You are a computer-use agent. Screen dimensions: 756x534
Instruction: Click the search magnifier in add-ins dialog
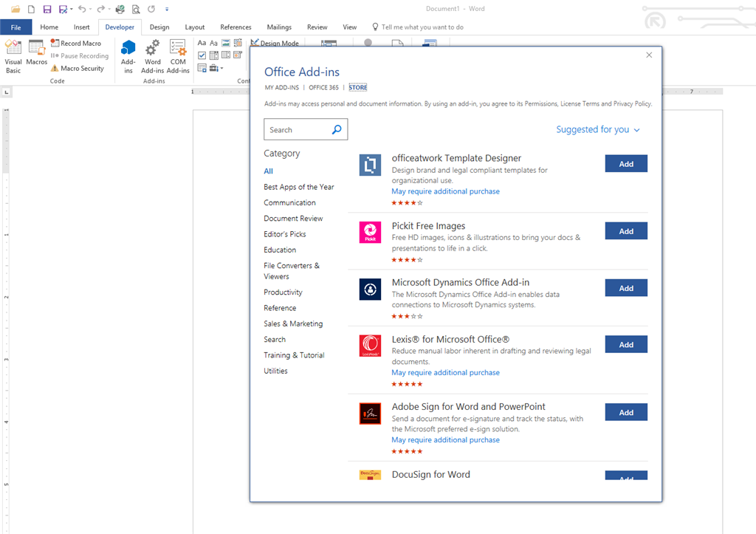[337, 129]
